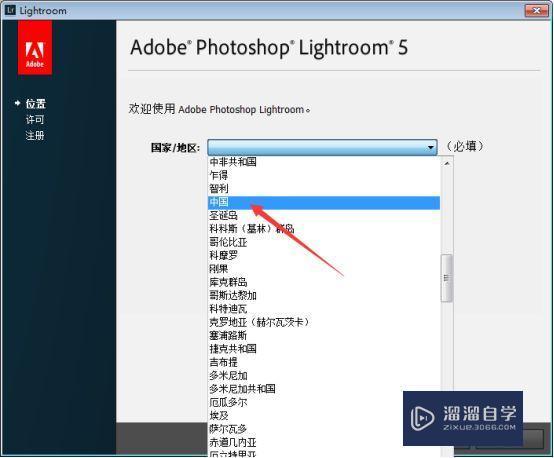This screenshot has width=554, height=458.
Task: Pick 捷克共和国 from the list
Action: [x=324, y=349]
